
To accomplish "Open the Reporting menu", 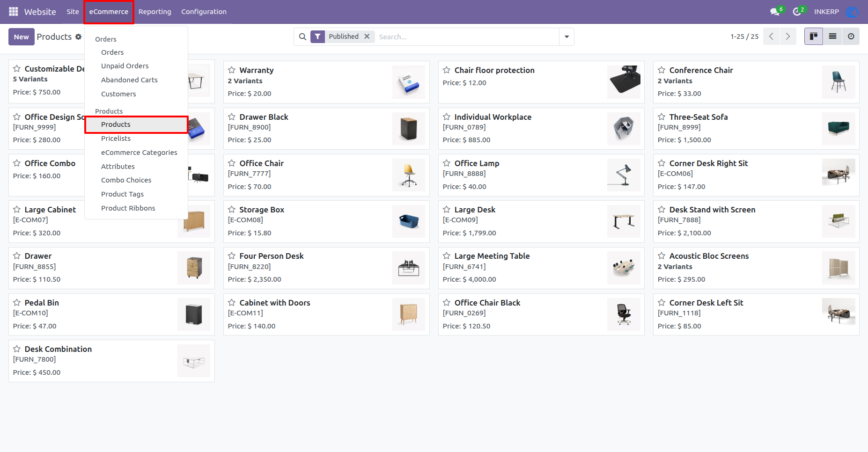I will [x=155, y=12].
